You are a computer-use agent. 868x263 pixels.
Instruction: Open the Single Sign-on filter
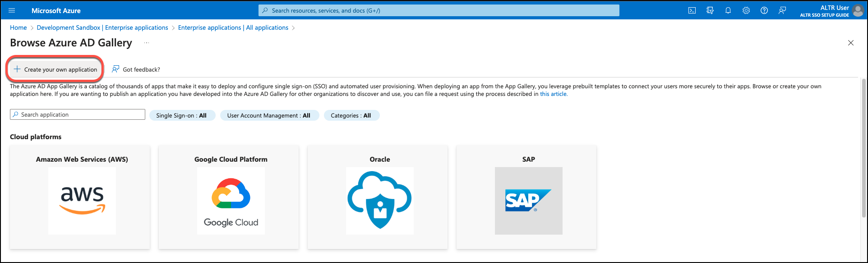182,116
